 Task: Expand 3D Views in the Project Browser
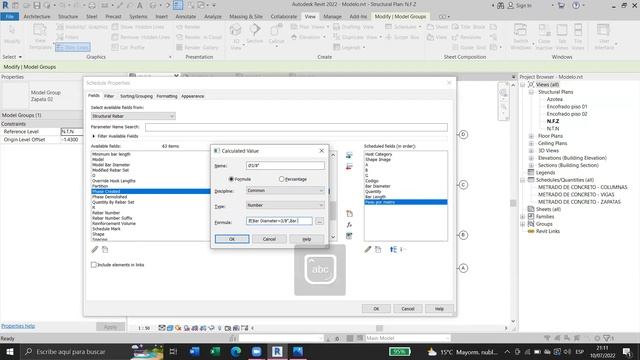pyautogui.click(x=531, y=151)
